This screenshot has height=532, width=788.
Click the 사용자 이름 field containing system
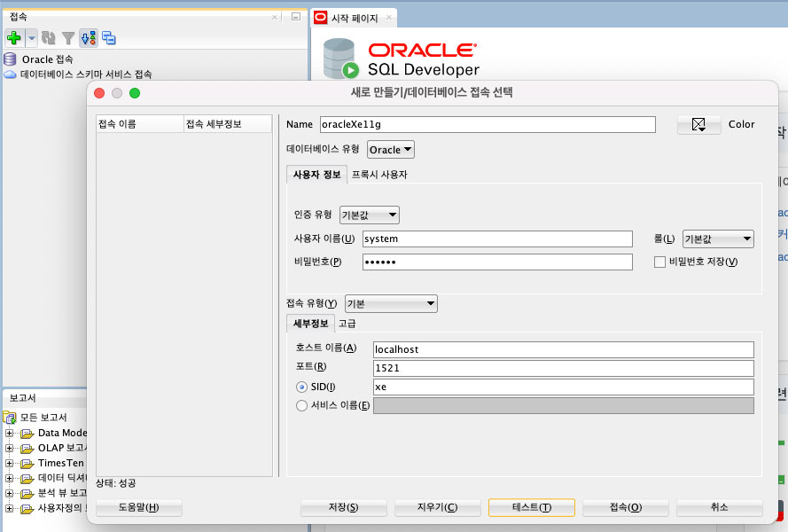(x=497, y=239)
